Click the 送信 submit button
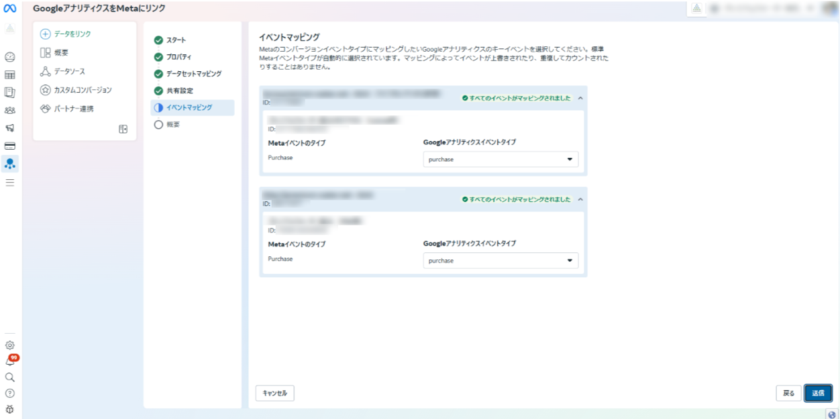The height and width of the screenshot is (419, 840). (x=817, y=393)
